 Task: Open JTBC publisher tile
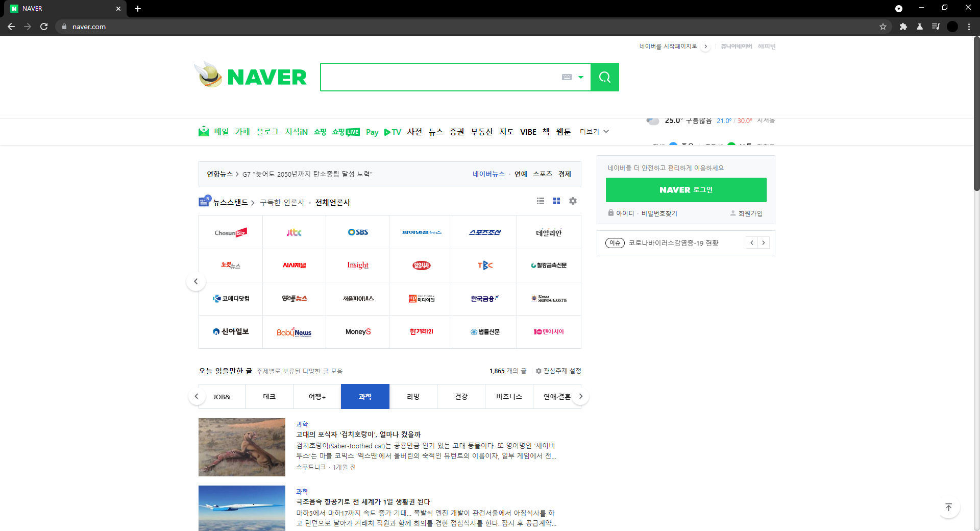tap(294, 232)
